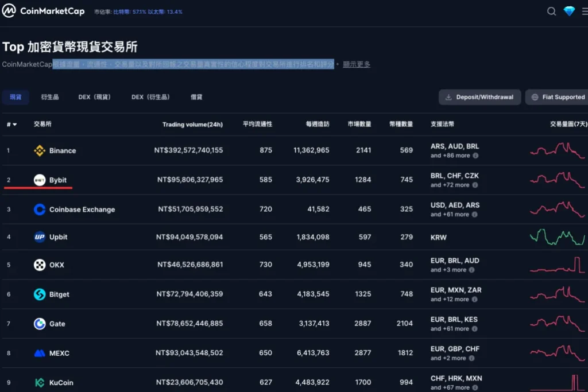Click the CoinMarketCap logo
This screenshot has width=588, height=392.
click(x=43, y=11)
